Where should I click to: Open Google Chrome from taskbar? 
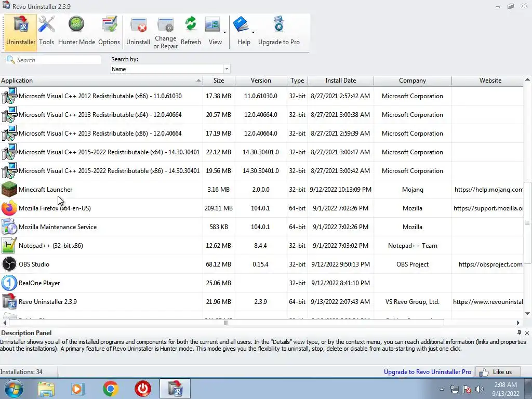coord(110,389)
